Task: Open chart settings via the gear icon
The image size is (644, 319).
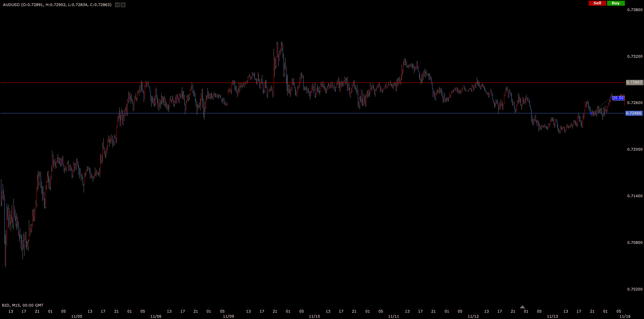Action: (x=123, y=5)
